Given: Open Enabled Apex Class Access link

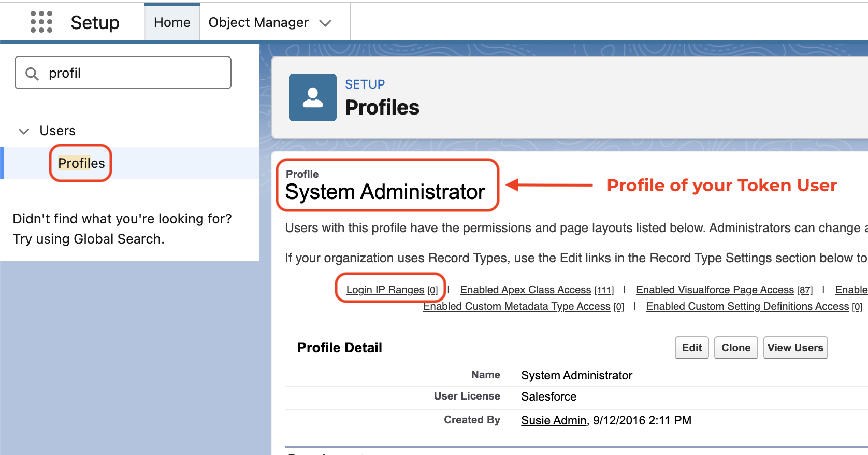Looking at the screenshot, I should point(537,290).
